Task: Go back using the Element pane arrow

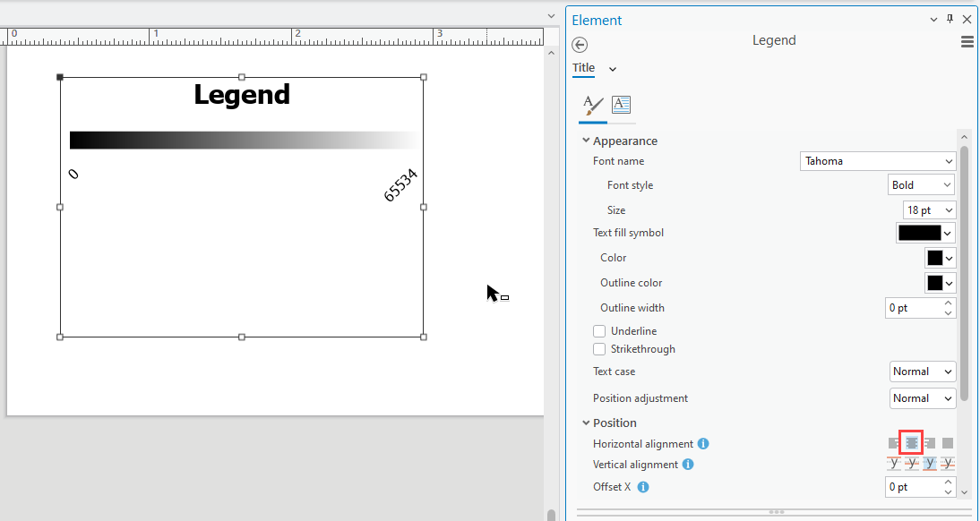Action: coord(579,44)
